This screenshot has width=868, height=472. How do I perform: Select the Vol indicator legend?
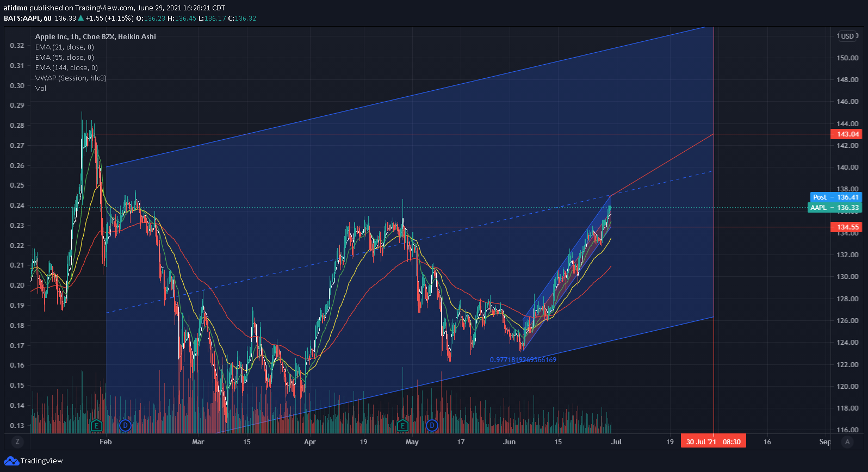[x=41, y=88]
